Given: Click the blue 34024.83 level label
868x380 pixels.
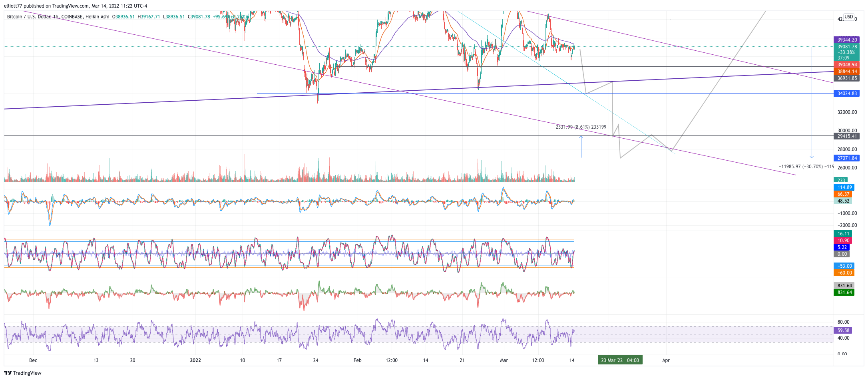Looking at the screenshot, I should coord(846,94).
